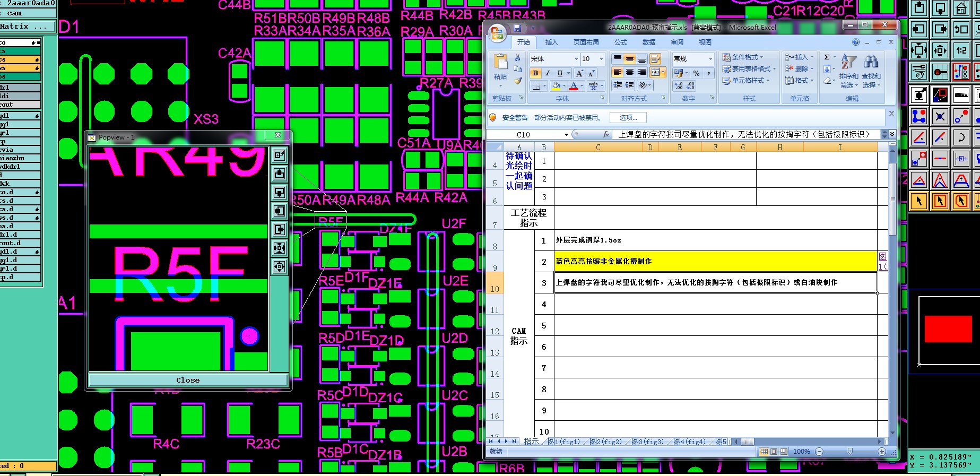Open the 公式 ribbon tab
This screenshot has width=980, height=476.
[621, 42]
